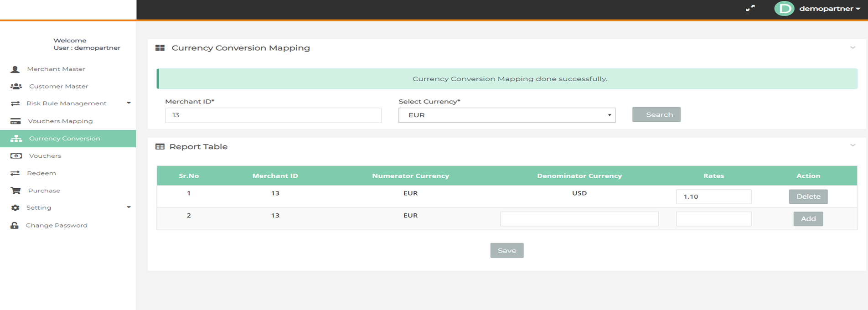Click the Vouchers Mapping card icon
The image size is (868, 310).
[15, 121]
